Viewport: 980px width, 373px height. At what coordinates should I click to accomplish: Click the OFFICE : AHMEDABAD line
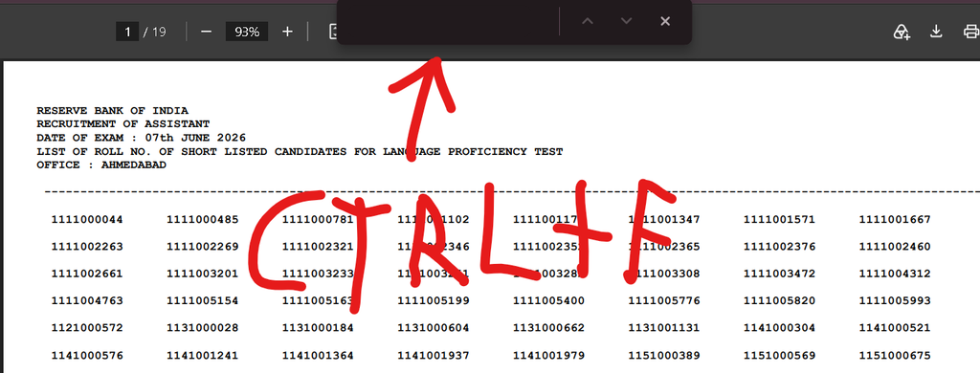tap(101, 165)
